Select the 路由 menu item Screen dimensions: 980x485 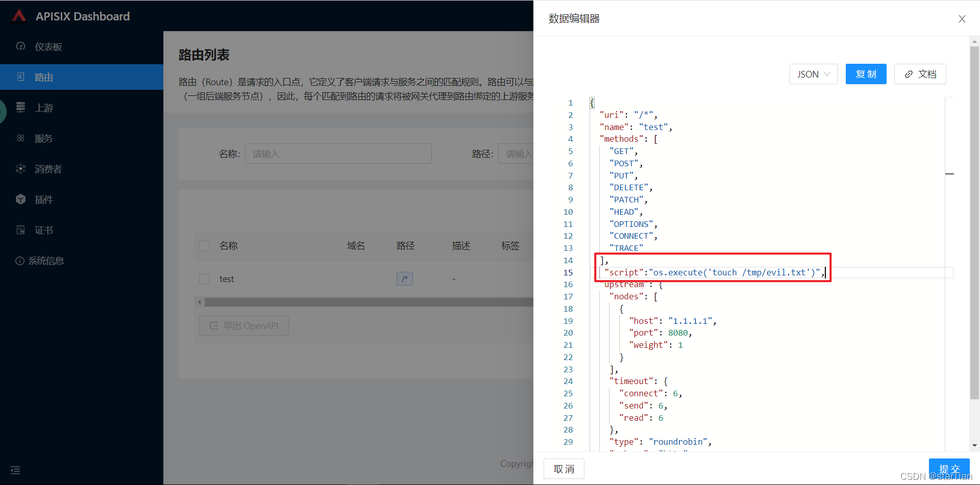(82, 77)
